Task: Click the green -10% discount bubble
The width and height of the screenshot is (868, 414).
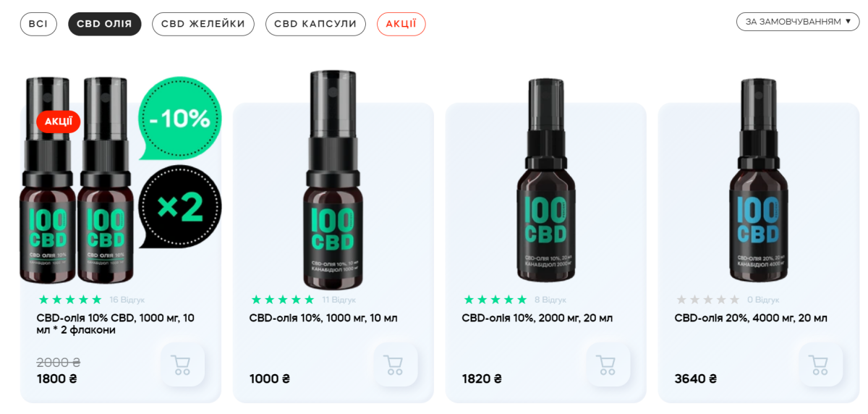Action: pyautogui.click(x=179, y=118)
